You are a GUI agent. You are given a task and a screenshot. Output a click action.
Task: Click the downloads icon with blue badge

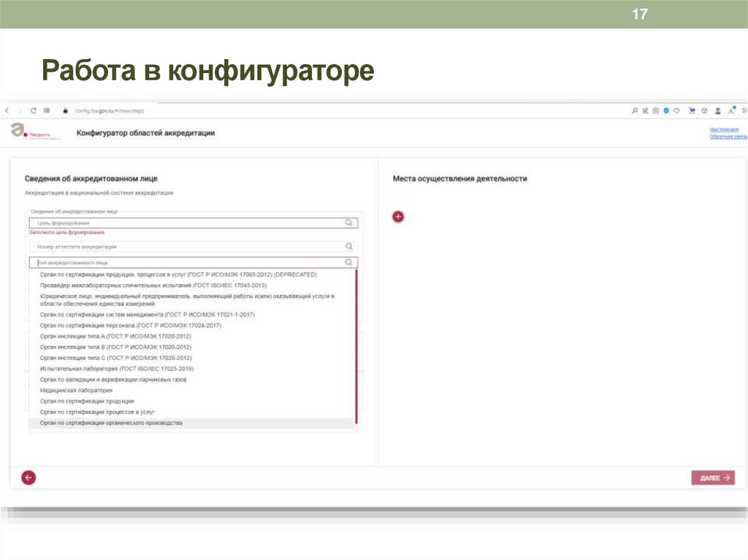(731, 110)
